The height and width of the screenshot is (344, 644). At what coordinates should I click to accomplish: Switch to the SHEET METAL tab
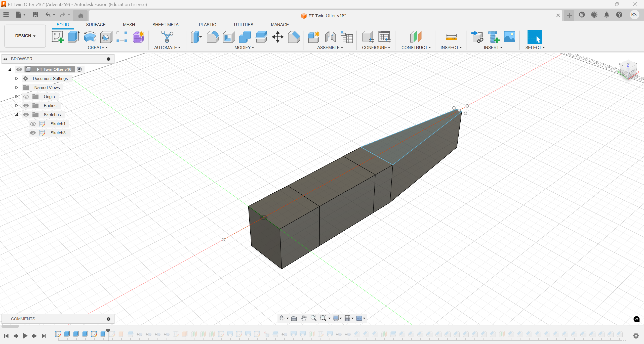pos(166,25)
